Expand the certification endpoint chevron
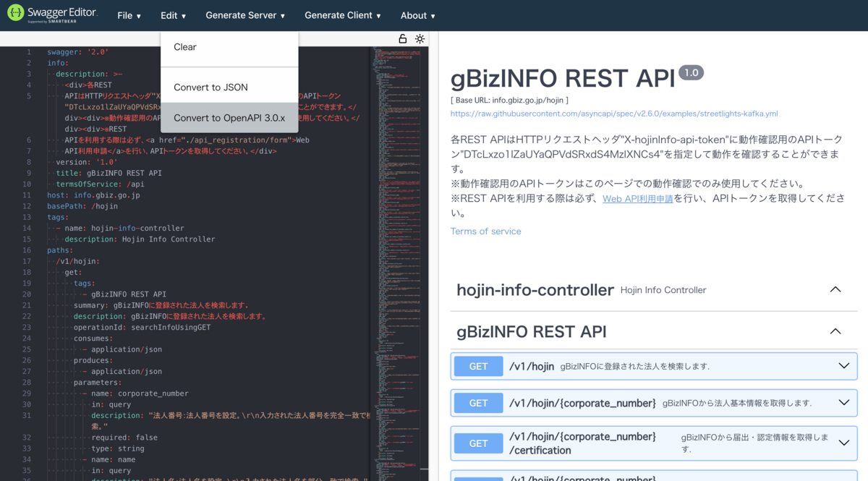 click(843, 443)
